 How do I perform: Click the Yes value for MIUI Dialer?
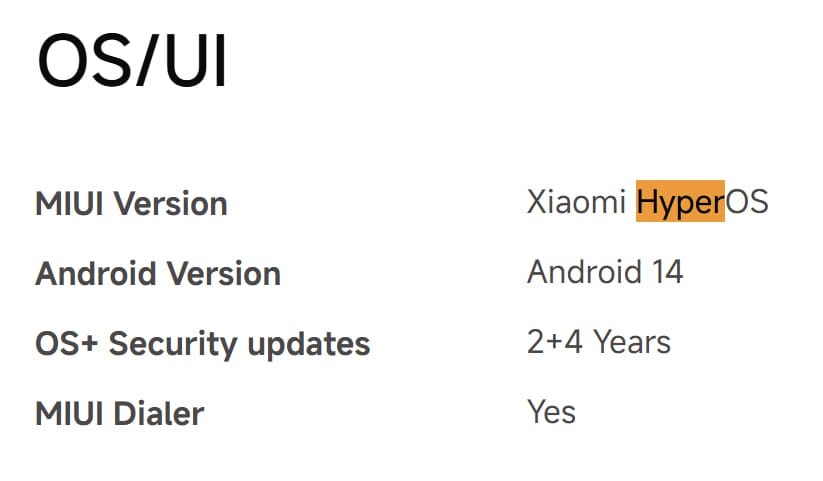[551, 411]
